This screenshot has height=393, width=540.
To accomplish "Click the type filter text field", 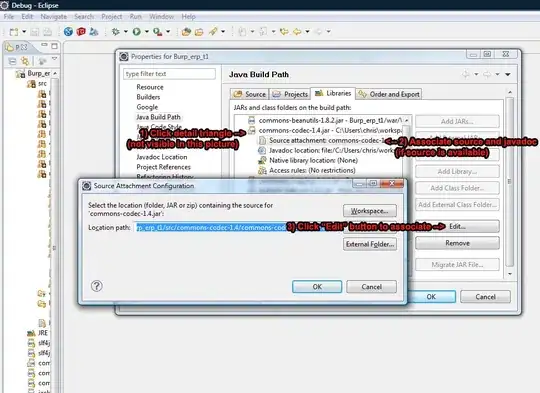I will click(x=169, y=74).
